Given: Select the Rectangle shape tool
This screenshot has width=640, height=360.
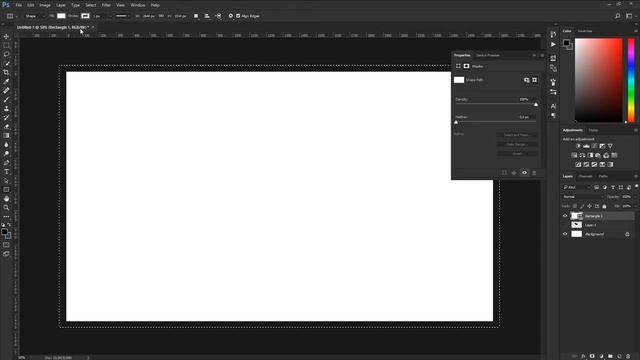Looking at the screenshot, I should pos(6,189).
